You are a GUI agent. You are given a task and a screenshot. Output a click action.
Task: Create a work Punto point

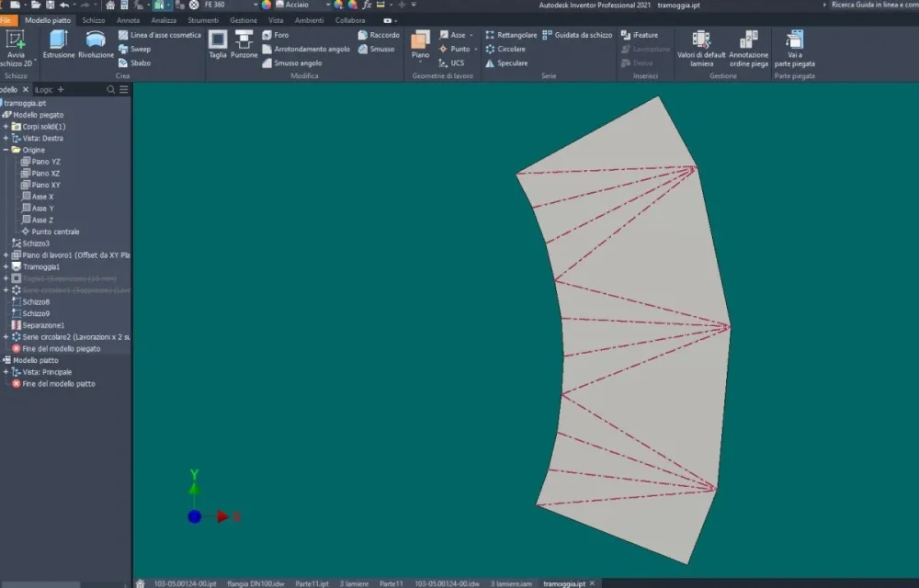455,50
